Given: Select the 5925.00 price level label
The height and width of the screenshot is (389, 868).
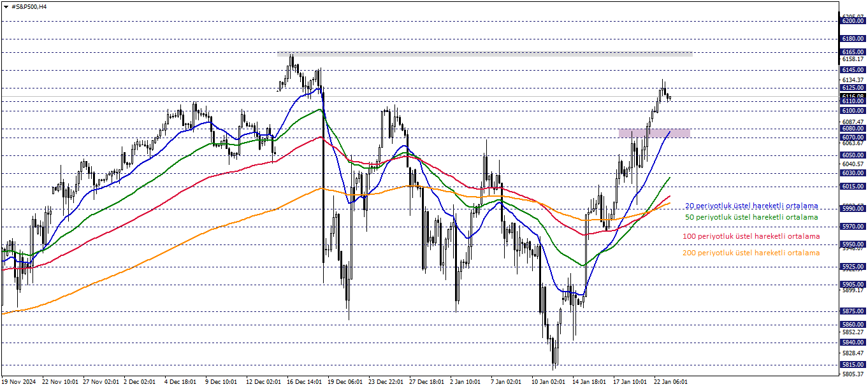Looking at the screenshot, I should [x=853, y=266].
